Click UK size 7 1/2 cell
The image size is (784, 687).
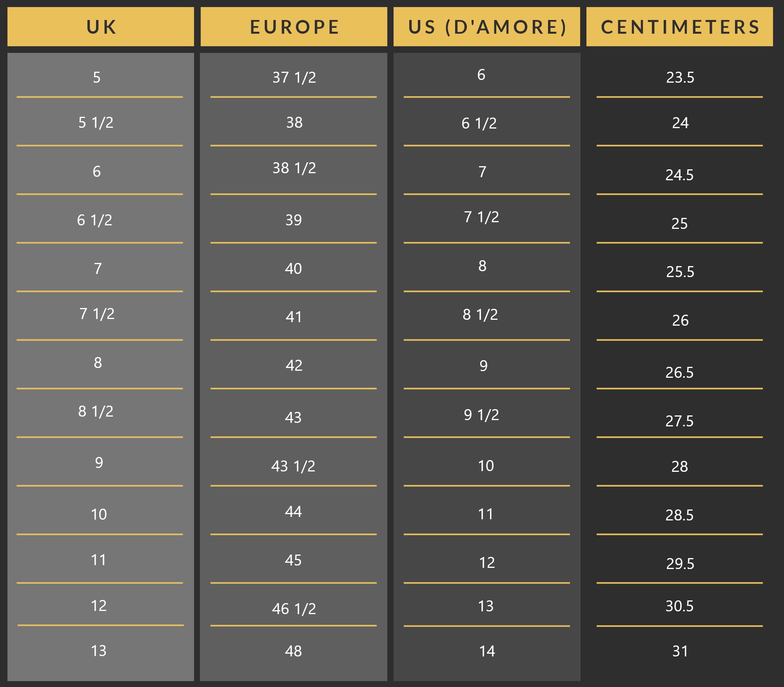(x=97, y=314)
